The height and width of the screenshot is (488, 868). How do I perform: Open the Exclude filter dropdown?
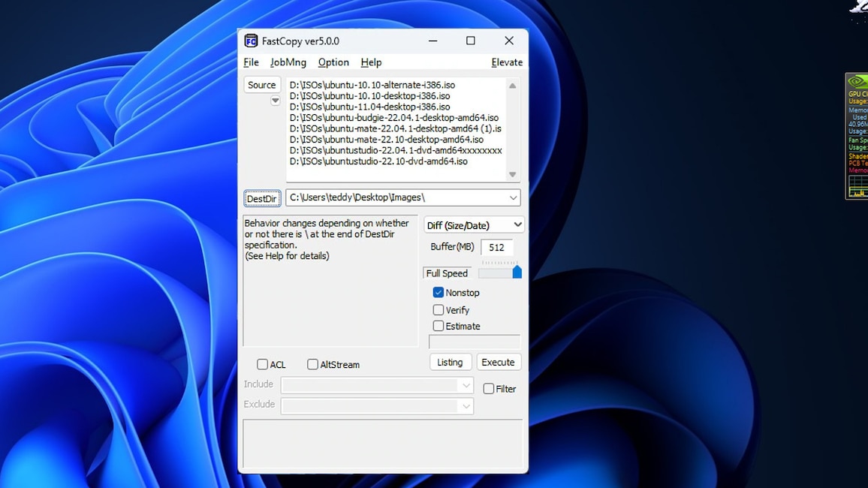pyautogui.click(x=466, y=406)
